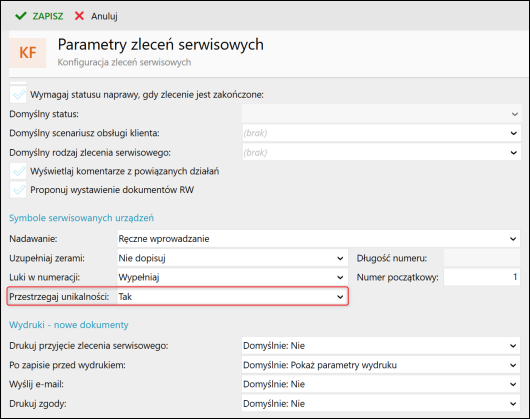Open Przestrzegaj unikalności dropdown
530x419 pixels.
[232, 297]
